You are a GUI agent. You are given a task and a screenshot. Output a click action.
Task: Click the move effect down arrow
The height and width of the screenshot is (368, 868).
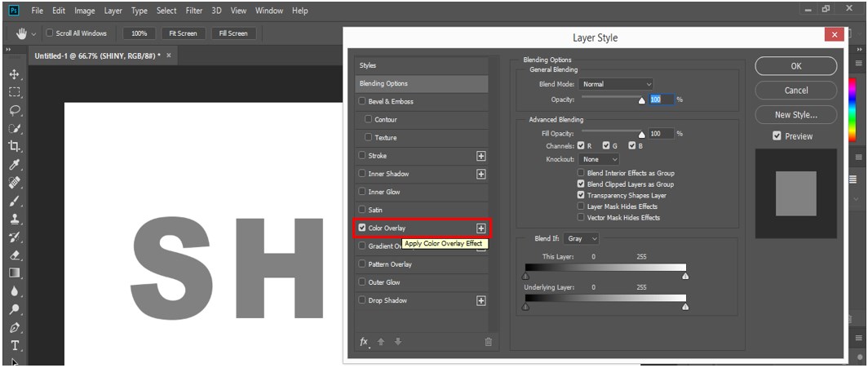click(x=398, y=342)
